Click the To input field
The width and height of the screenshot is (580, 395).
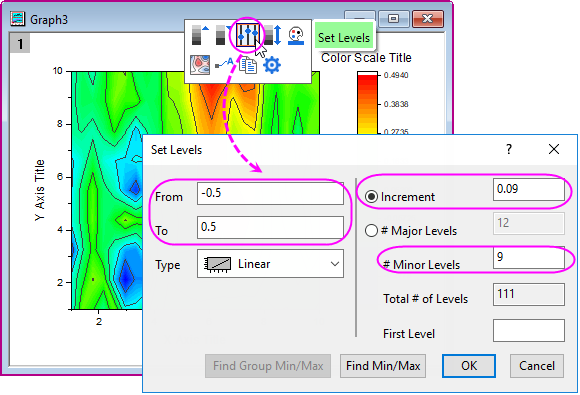point(270,227)
